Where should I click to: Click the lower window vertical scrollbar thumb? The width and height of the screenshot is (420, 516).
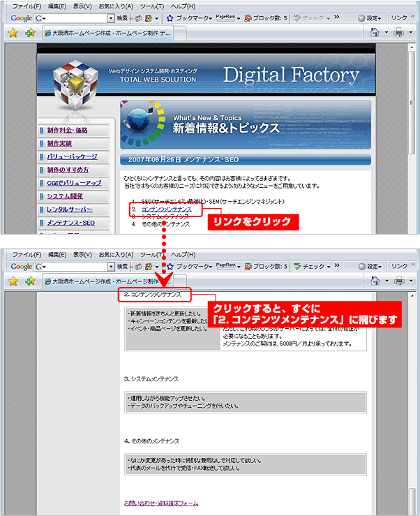[x=412, y=501]
